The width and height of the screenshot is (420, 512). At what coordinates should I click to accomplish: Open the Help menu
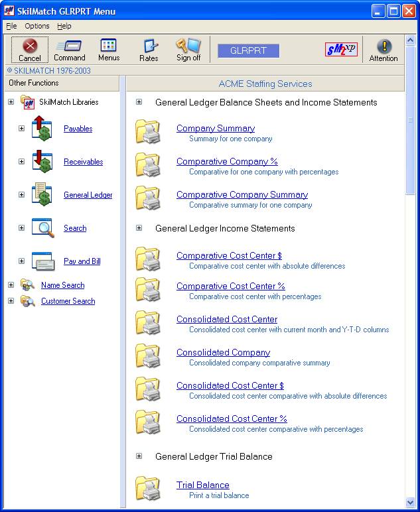click(64, 26)
